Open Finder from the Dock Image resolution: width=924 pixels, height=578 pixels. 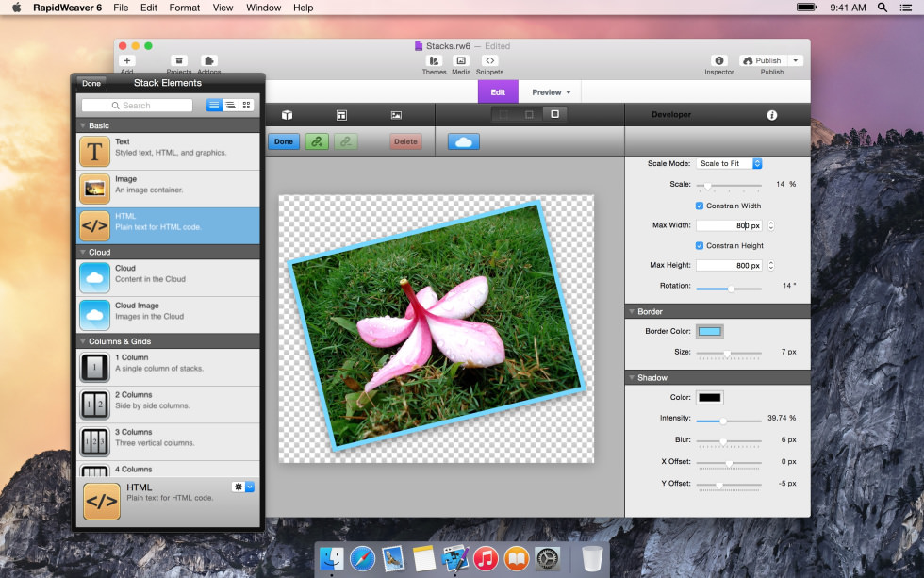(x=332, y=558)
